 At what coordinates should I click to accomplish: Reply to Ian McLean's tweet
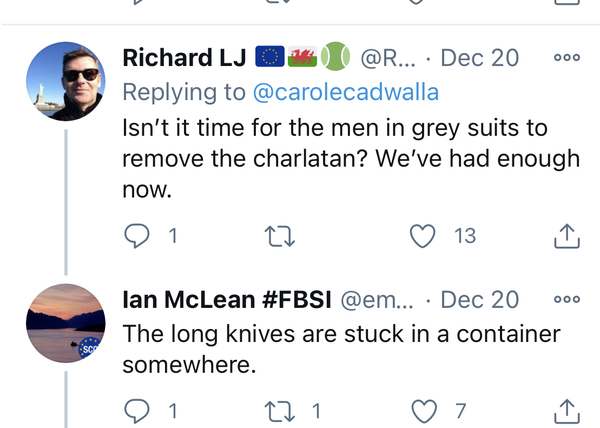[x=137, y=410]
